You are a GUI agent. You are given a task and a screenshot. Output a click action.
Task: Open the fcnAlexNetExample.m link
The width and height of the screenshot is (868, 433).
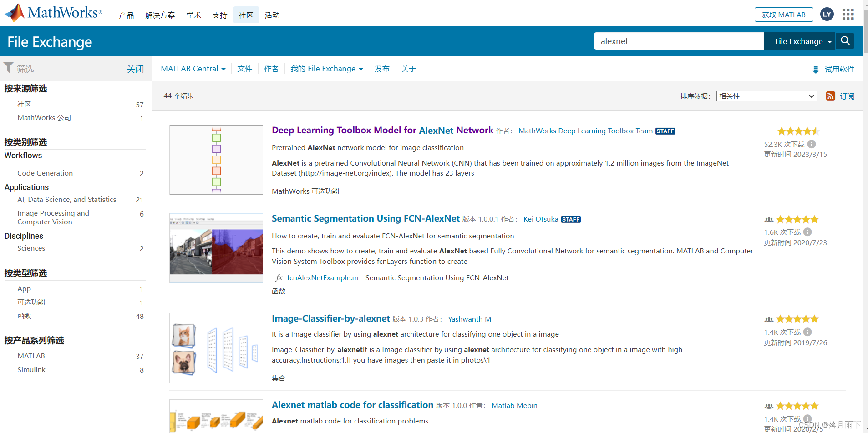(322, 277)
